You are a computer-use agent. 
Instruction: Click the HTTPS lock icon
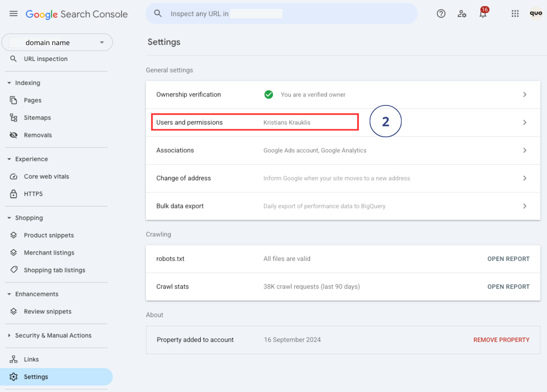[x=14, y=193]
